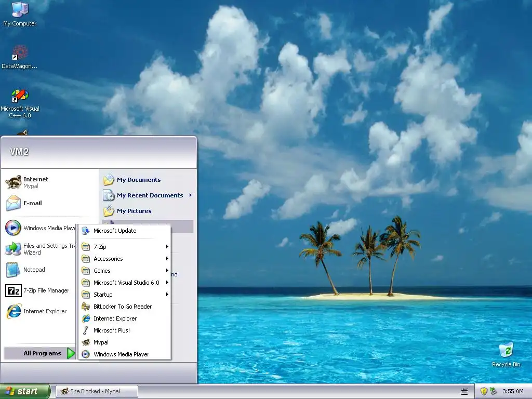Expand the Accessories program folder
532x399 pixels.
click(125, 259)
